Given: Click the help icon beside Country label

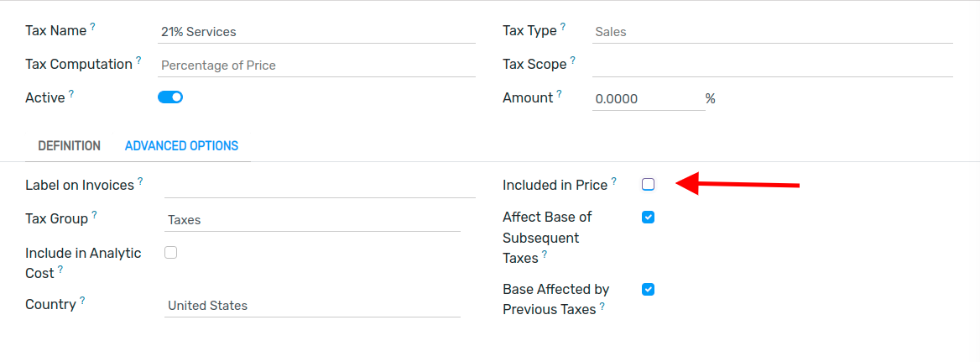Looking at the screenshot, I should 82,302.
